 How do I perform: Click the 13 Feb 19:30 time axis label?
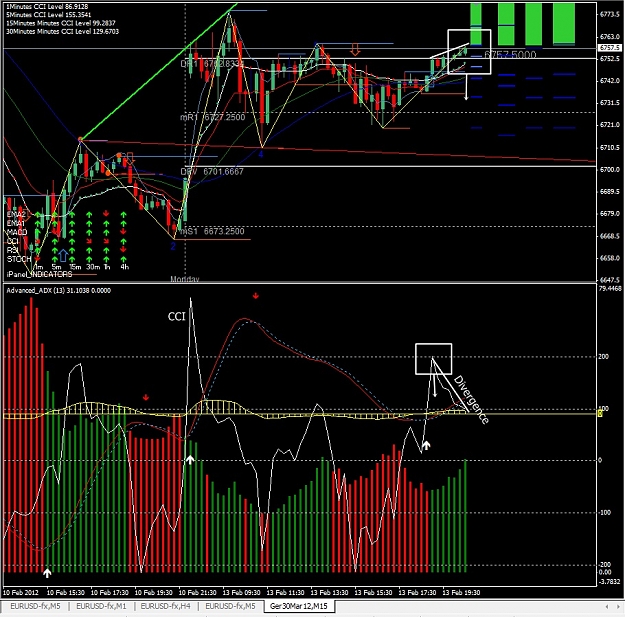click(461, 592)
